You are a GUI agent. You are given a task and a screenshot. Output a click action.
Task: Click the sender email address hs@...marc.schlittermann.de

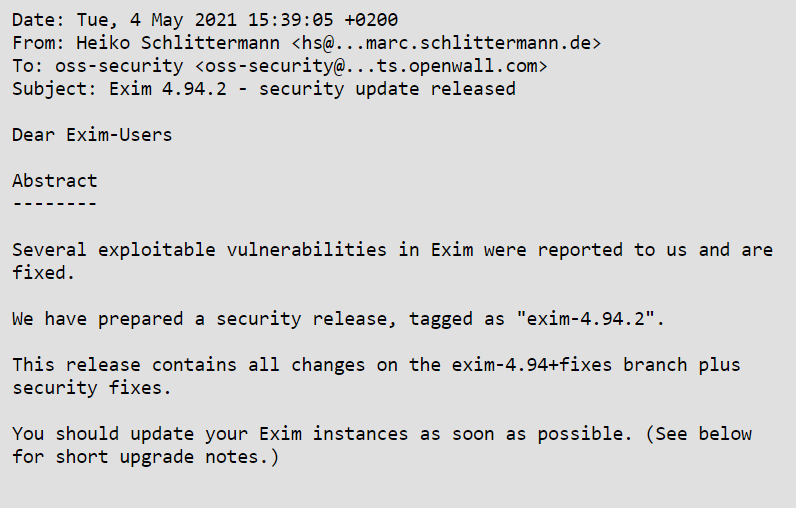(446, 43)
